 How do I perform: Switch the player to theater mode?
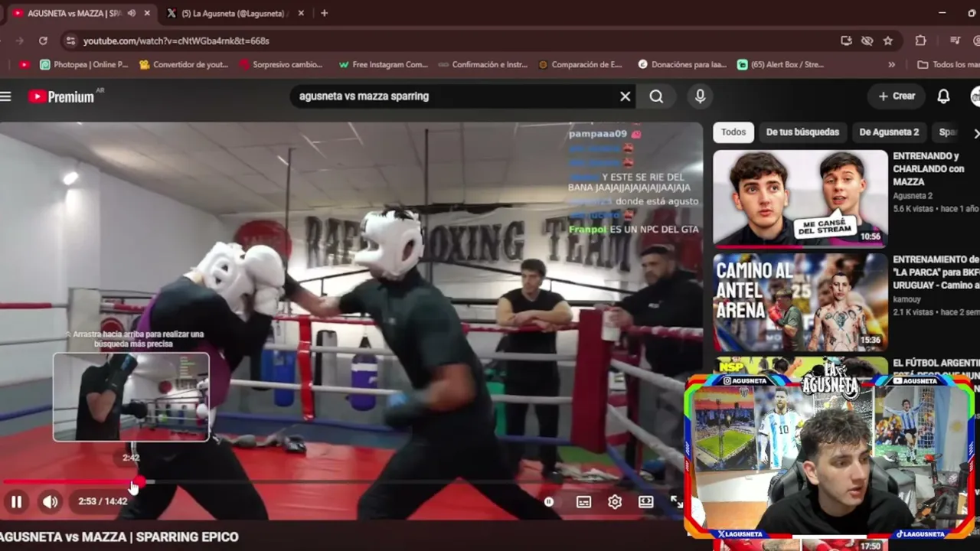click(x=646, y=502)
